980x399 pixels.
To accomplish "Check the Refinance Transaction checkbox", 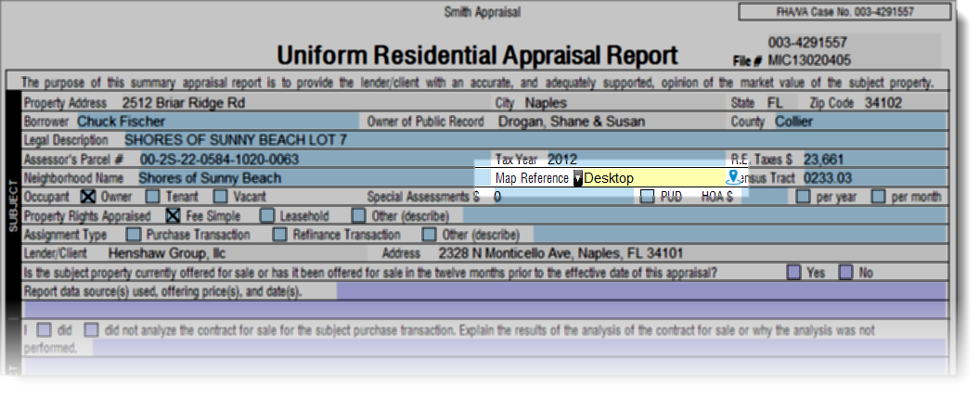I will click(x=280, y=235).
